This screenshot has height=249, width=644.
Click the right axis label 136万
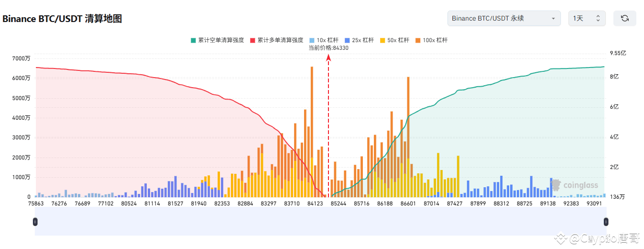617,197
